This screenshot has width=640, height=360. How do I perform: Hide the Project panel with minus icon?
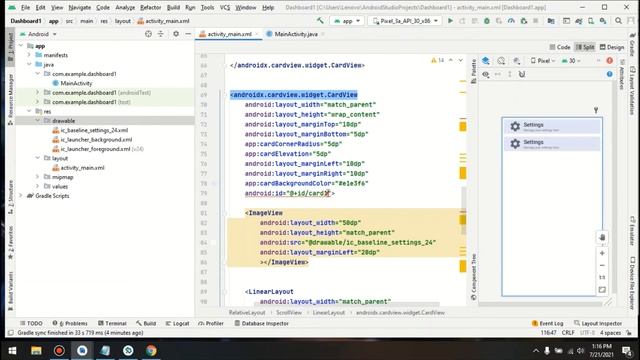coord(188,34)
